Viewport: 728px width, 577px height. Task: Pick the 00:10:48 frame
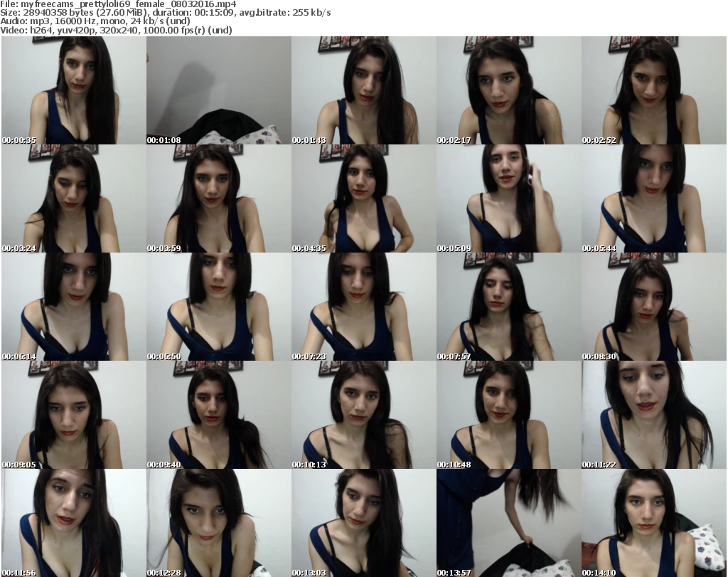[509, 415]
